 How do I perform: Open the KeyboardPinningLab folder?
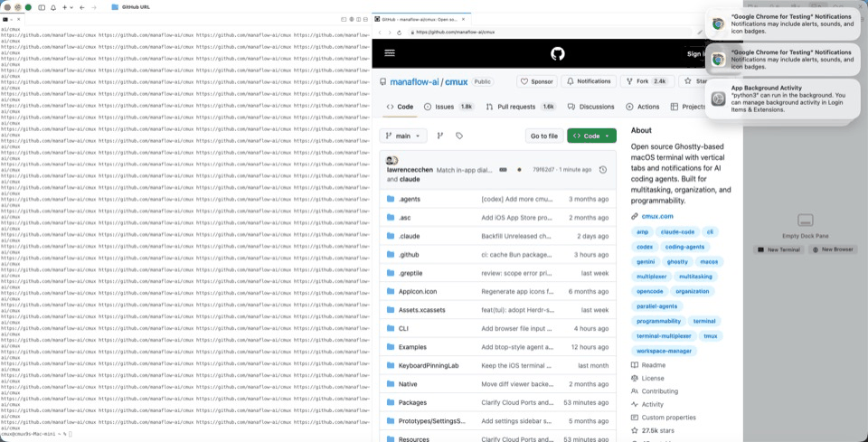point(429,366)
